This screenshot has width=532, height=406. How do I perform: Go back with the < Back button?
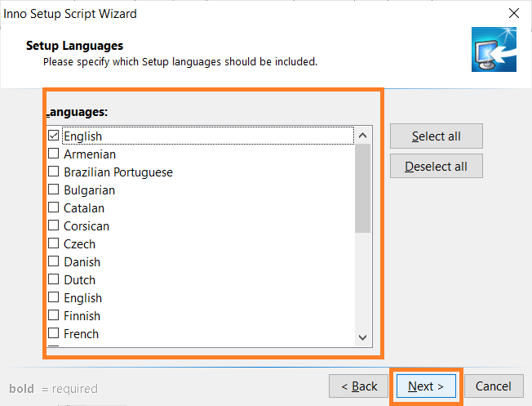359,386
